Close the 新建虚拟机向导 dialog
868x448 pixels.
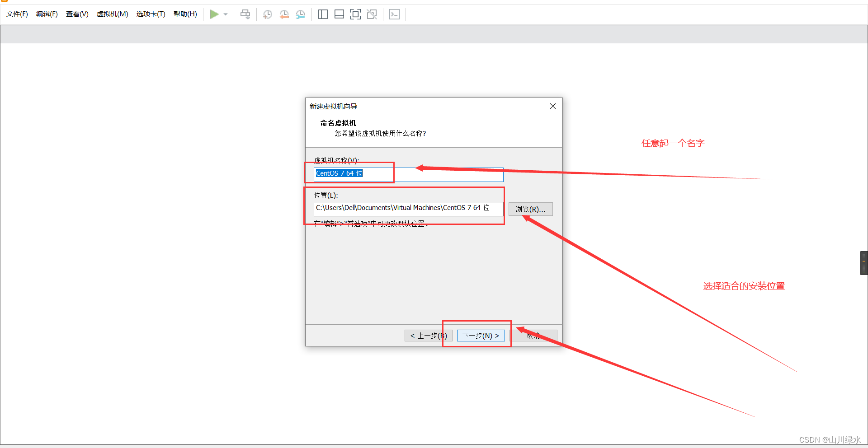point(552,106)
